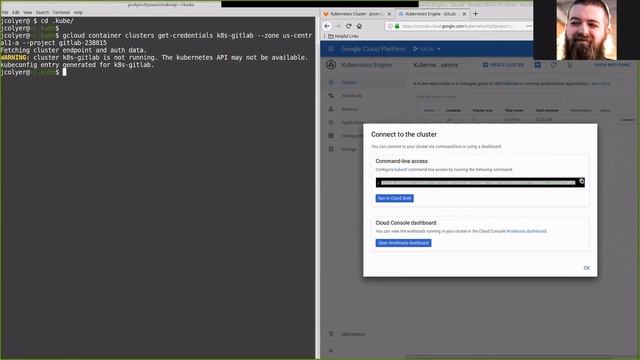Go back in the browser
This screenshot has height=360, width=640.
pos(327,26)
